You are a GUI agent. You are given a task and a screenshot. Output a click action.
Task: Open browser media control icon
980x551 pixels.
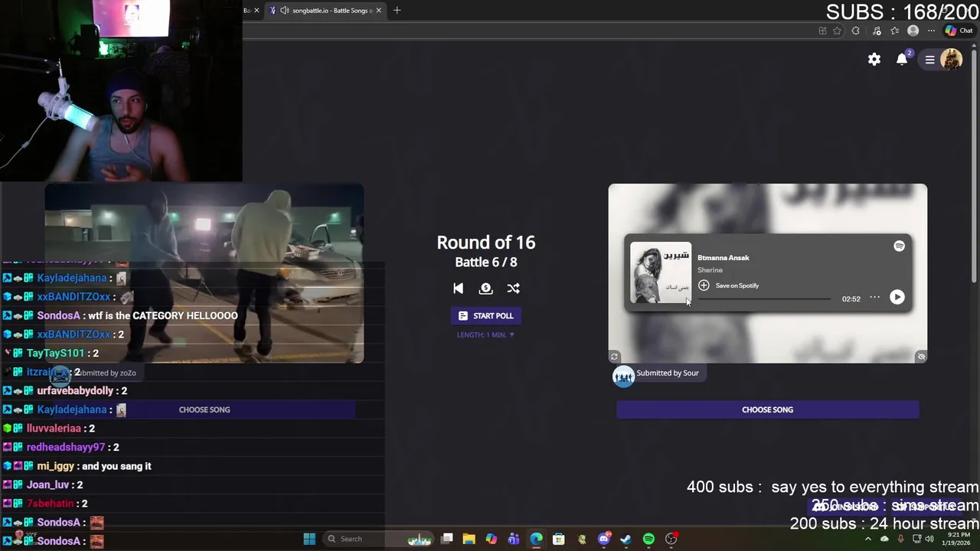click(x=877, y=31)
